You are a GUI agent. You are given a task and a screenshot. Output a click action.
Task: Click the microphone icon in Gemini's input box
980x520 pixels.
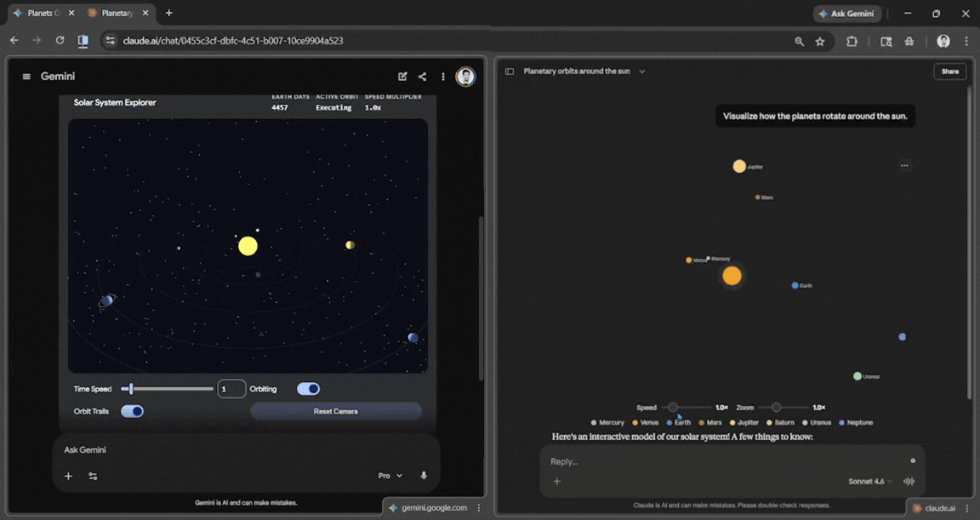point(423,475)
